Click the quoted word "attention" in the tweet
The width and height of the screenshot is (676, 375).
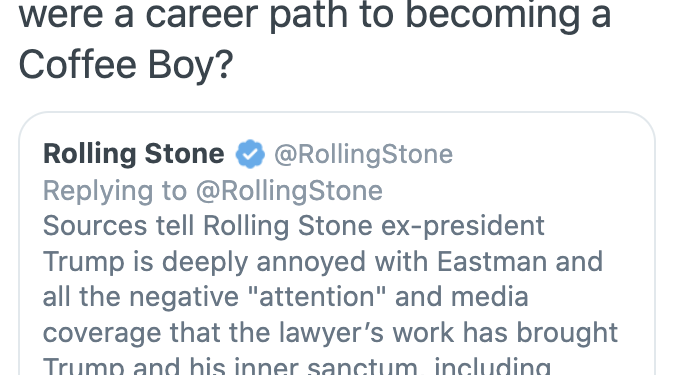coord(316,297)
